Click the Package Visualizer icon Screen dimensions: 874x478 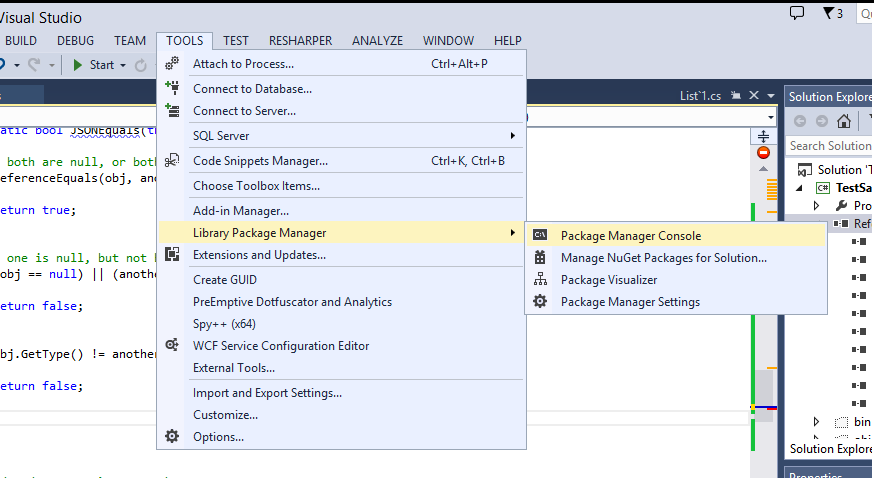tap(540, 280)
